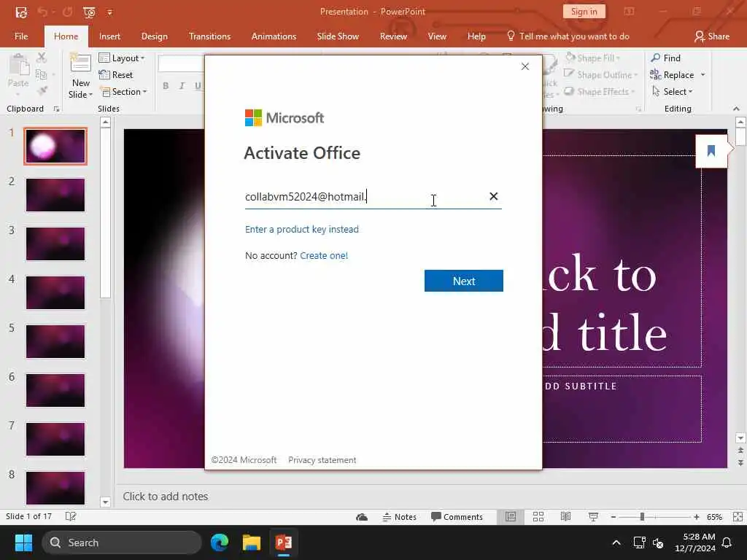Open the Help tab

click(476, 36)
